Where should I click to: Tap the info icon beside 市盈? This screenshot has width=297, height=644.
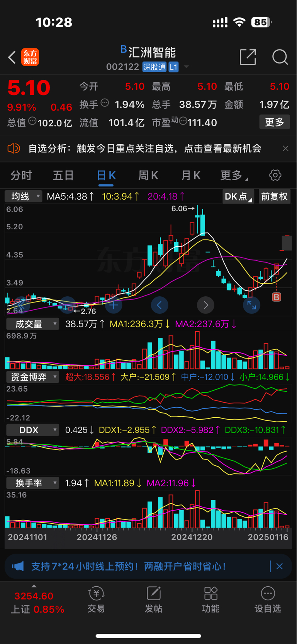[183, 121]
